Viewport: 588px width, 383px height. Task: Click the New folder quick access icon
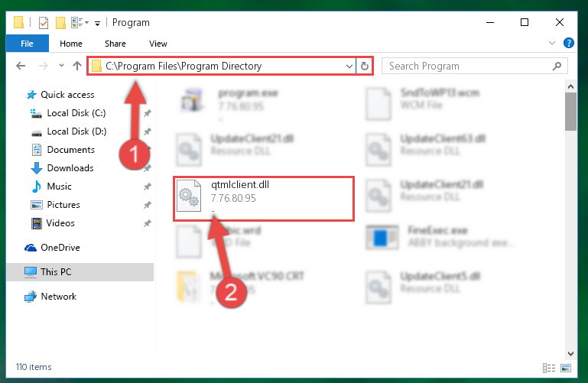[x=60, y=23]
